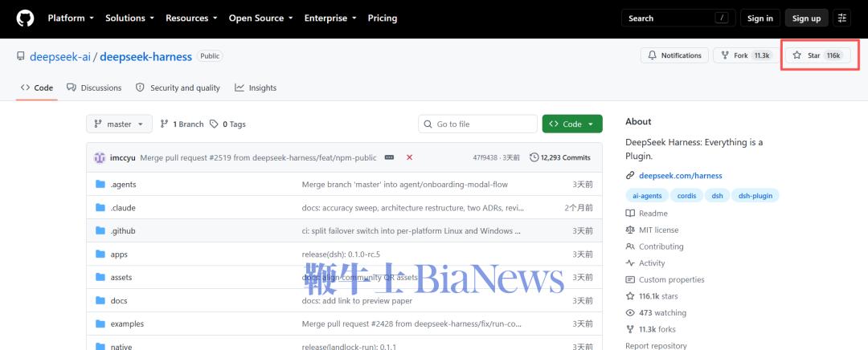Open the master branch dropdown

point(119,124)
